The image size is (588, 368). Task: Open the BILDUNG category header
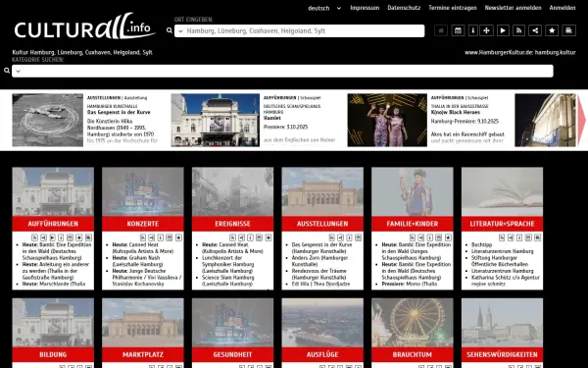click(x=53, y=354)
